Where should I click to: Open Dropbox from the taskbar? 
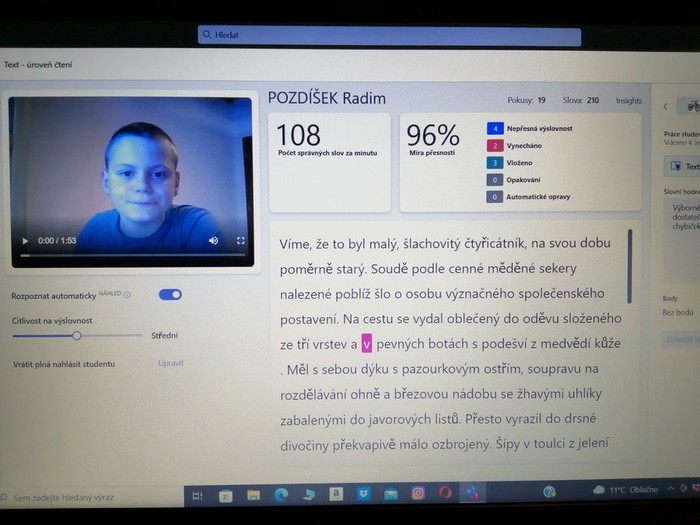[x=363, y=493]
